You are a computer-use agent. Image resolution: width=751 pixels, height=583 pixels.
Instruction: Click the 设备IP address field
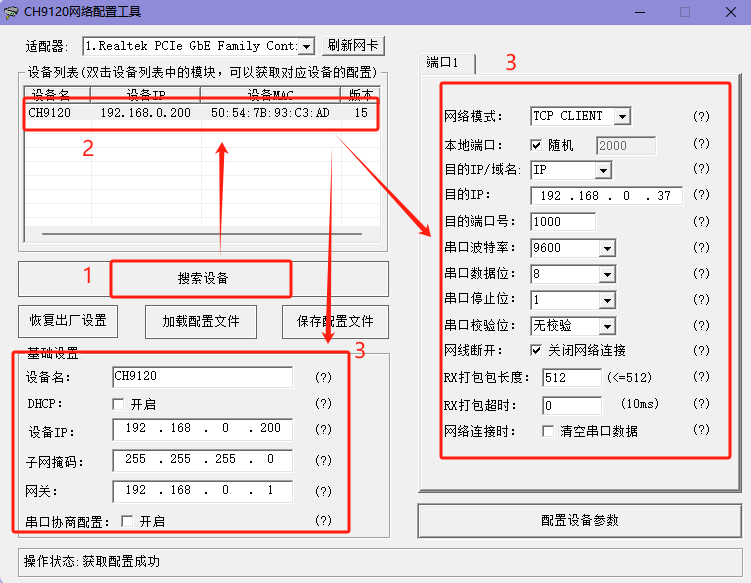[203, 429]
